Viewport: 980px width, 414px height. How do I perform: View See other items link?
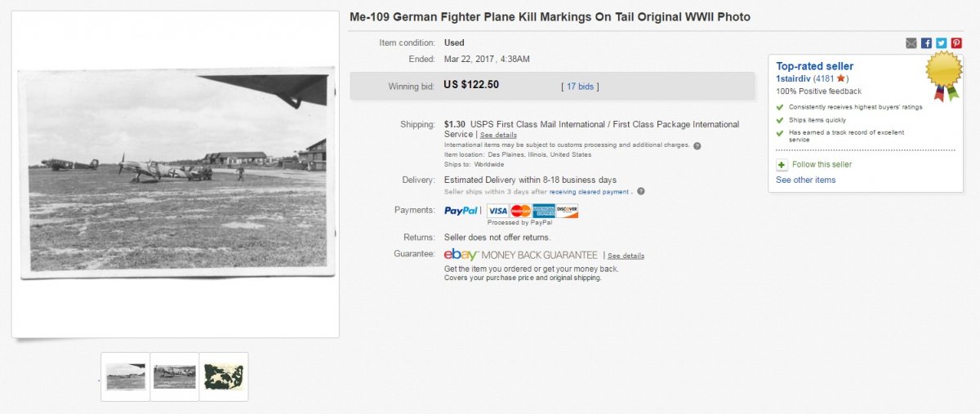click(805, 180)
